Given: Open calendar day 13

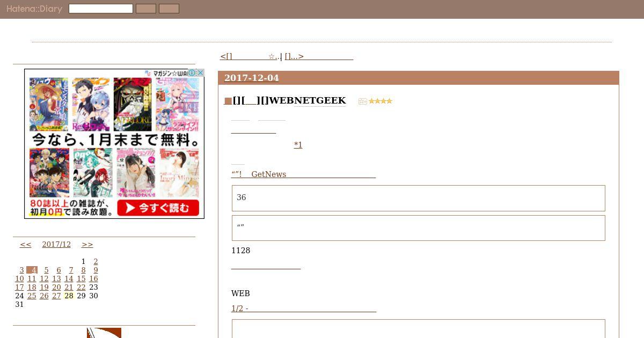Looking at the screenshot, I should 56,278.
